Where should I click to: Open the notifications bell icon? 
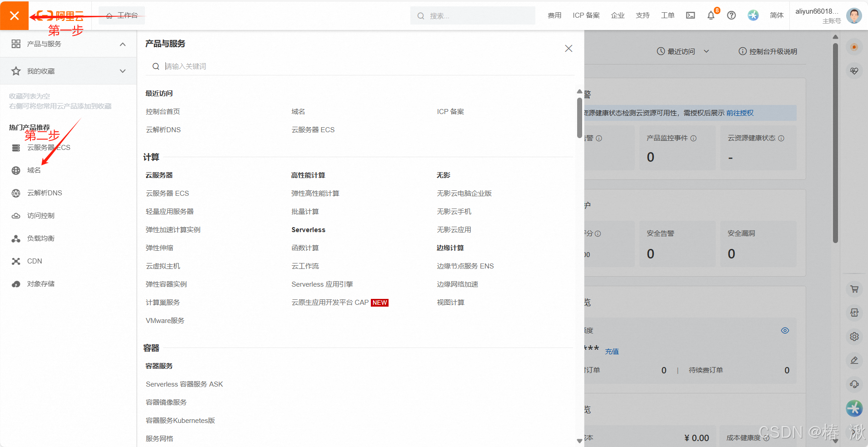[711, 15]
